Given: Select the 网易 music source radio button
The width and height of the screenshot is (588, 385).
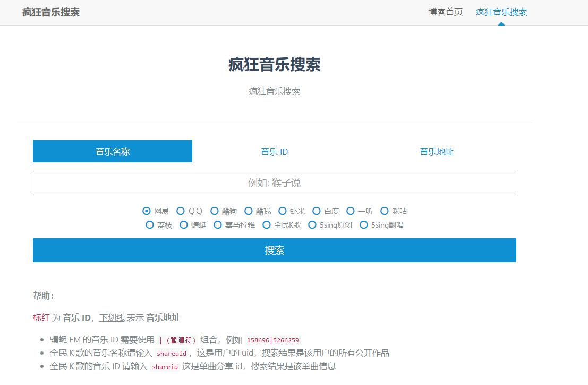Looking at the screenshot, I should (x=146, y=211).
